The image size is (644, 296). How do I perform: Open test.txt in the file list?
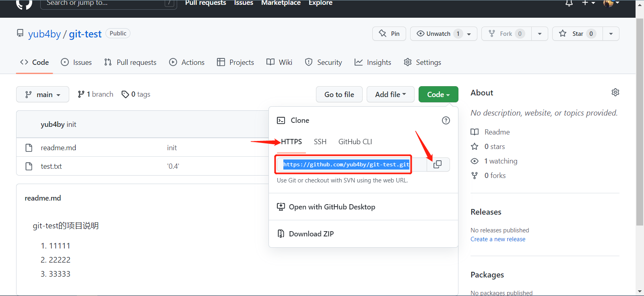pos(51,166)
